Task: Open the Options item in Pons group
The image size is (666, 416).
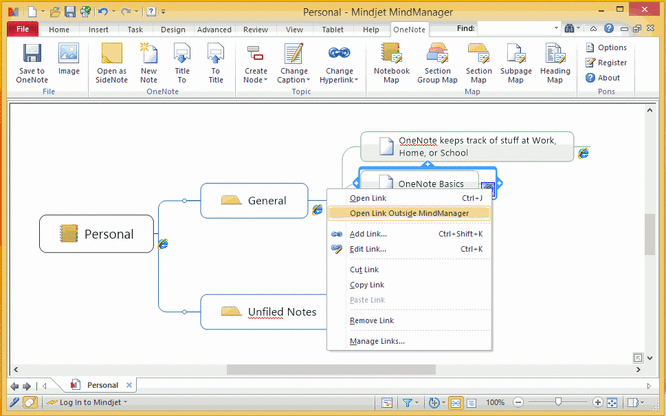Action: [606, 48]
